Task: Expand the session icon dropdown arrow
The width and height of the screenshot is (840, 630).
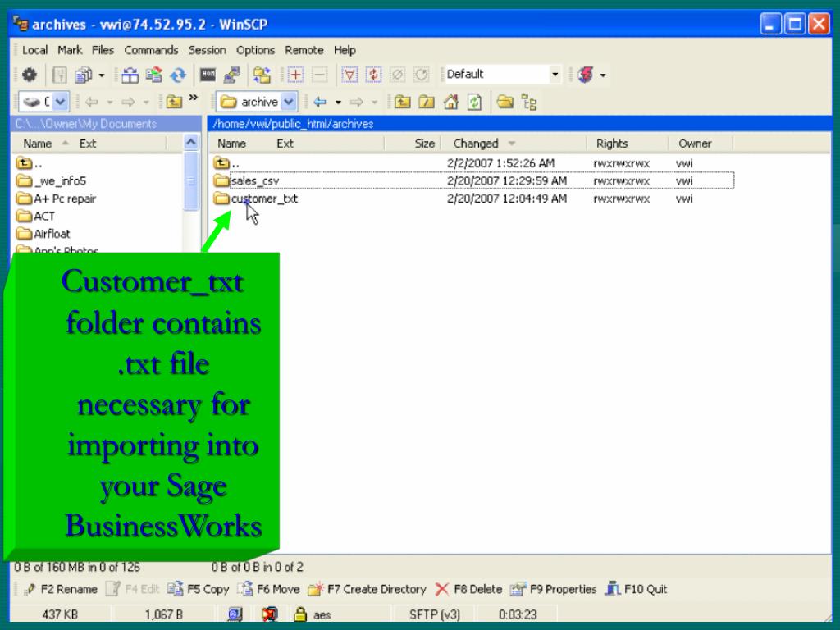Action: click(x=603, y=75)
